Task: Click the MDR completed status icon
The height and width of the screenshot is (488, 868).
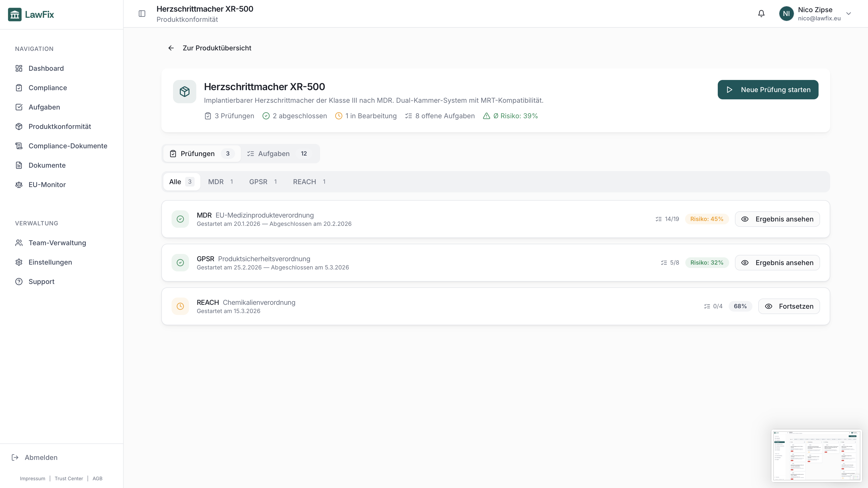Action: click(180, 219)
